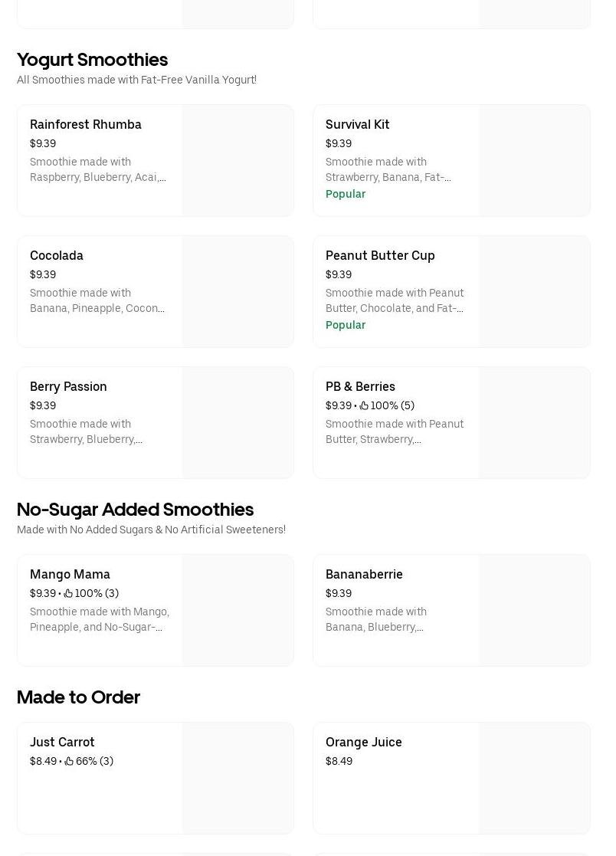Select the Survival Kit smoothie
616x856 pixels.
tap(357, 124)
